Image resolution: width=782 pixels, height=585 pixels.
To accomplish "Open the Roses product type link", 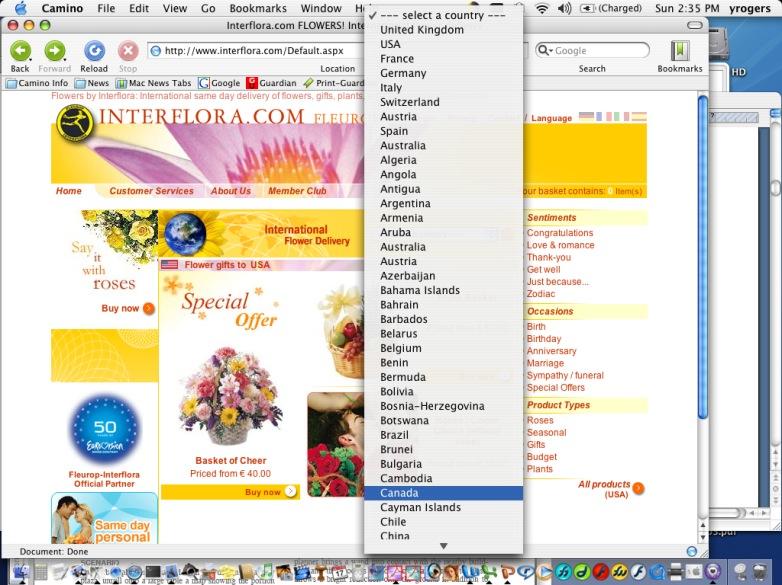I will pos(540,420).
